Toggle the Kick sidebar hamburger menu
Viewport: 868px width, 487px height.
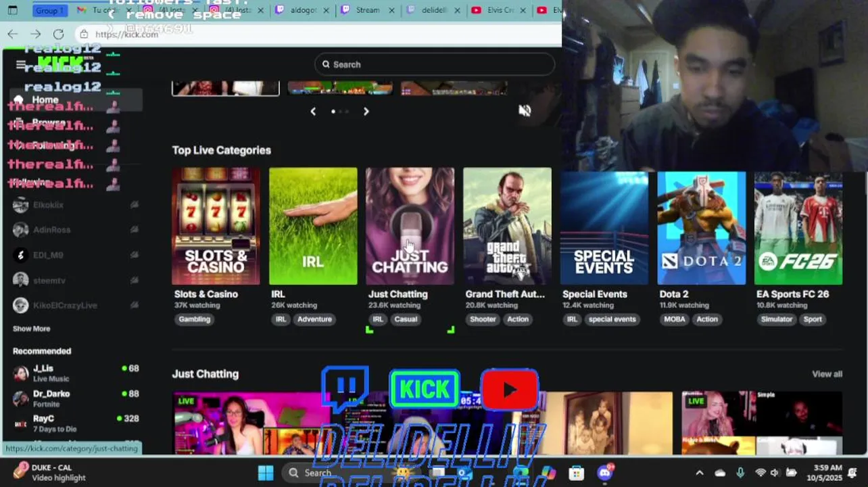pos(21,65)
